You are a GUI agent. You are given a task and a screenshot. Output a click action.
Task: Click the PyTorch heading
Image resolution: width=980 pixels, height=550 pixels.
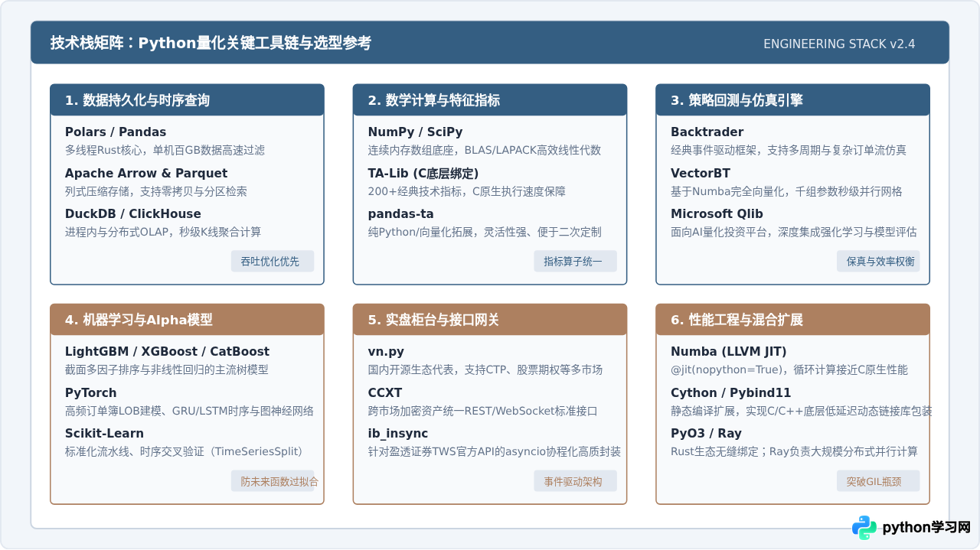[x=91, y=393]
